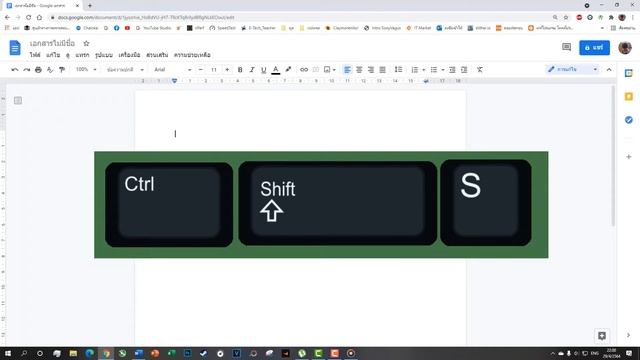
Task: Open the Windows Start menu
Action: coord(7,353)
